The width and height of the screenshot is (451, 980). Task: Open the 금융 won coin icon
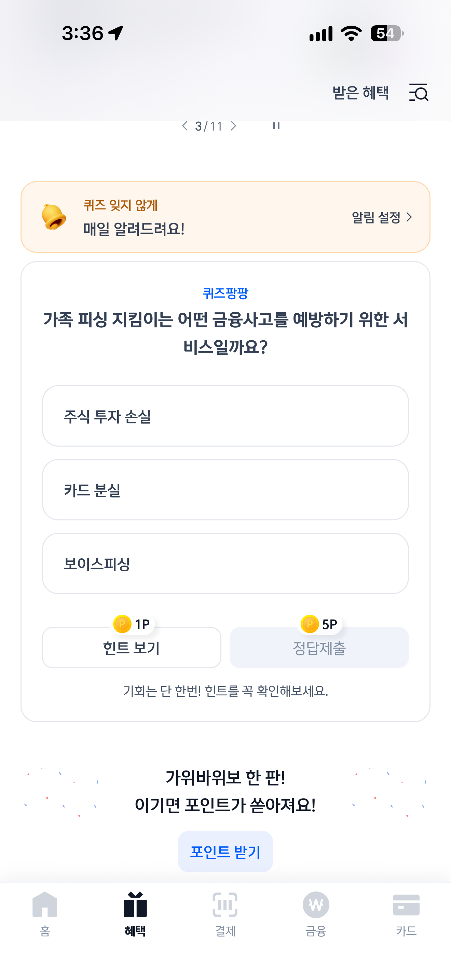click(316, 905)
